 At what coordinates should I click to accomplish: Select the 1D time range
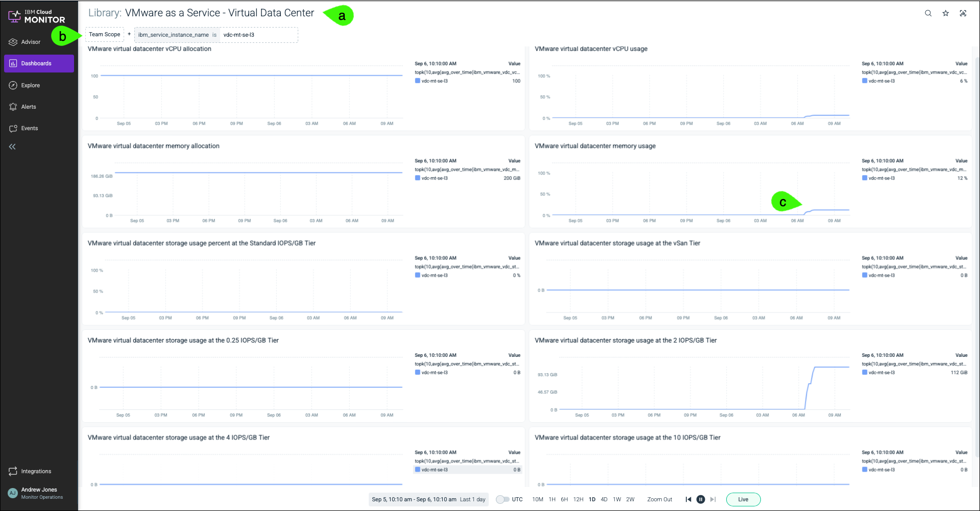(592, 499)
